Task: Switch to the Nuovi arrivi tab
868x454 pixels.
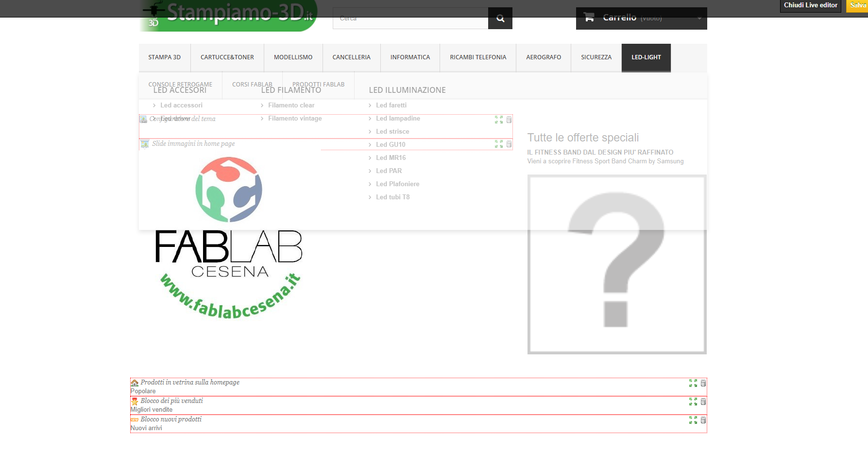Action: pos(146,428)
